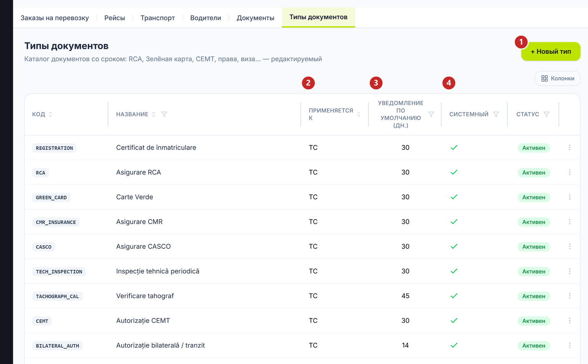Filter the Статус column
This screenshot has height=364, width=588.
point(546,114)
